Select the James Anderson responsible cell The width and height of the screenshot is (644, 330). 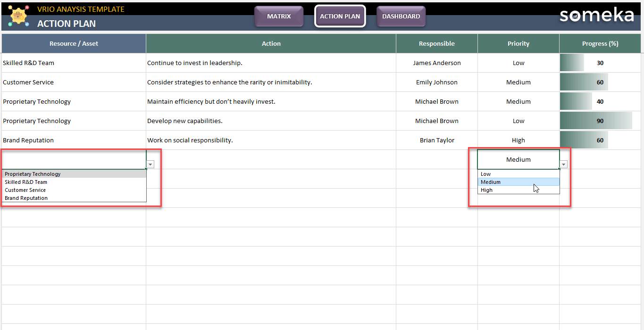coord(436,63)
